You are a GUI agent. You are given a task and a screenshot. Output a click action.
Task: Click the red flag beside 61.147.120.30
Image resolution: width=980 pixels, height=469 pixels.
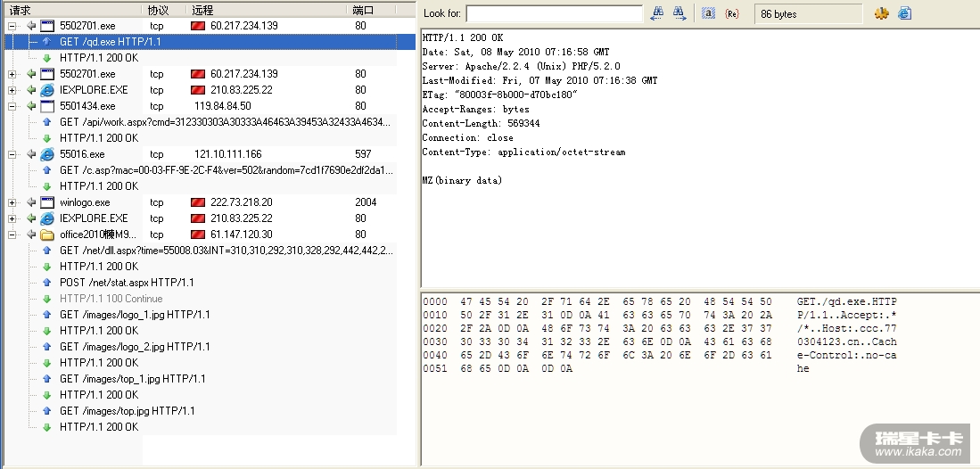click(198, 234)
